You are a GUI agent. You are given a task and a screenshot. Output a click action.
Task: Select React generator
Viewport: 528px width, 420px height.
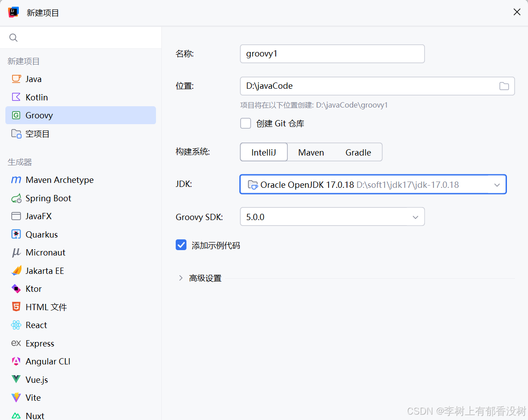pyautogui.click(x=81, y=325)
